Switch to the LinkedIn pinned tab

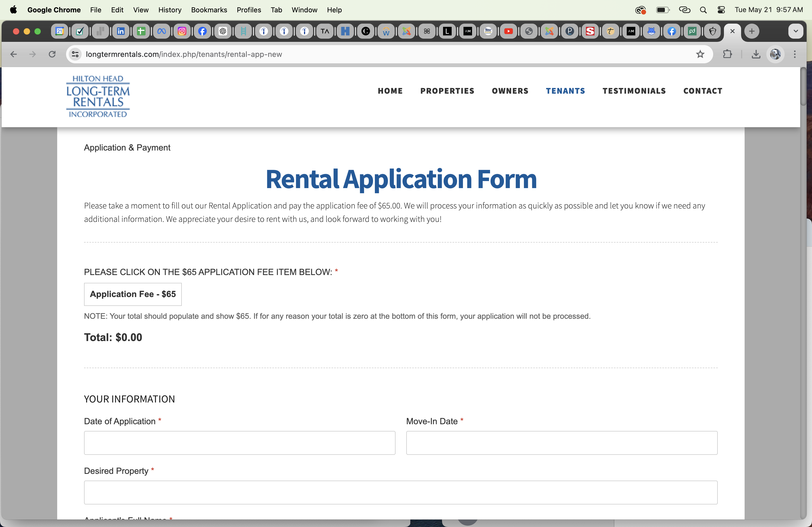121,31
